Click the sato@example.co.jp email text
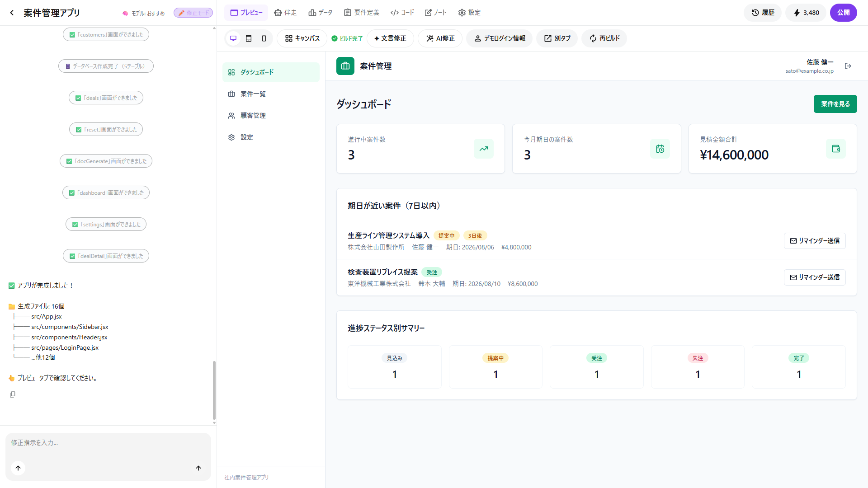Viewport: 868px width, 488px height. point(809,71)
